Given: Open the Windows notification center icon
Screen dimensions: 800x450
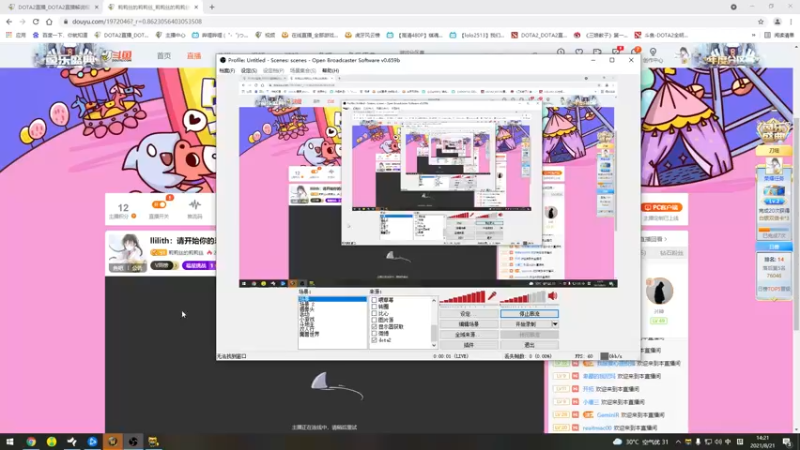Looking at the screenshot, I should click(x=787, y=442).
